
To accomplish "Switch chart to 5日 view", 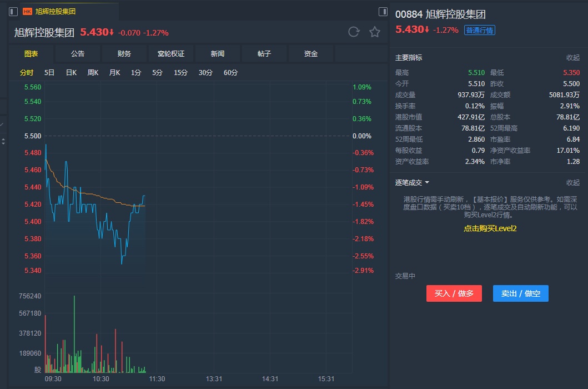I will click(x=49, y=72).
